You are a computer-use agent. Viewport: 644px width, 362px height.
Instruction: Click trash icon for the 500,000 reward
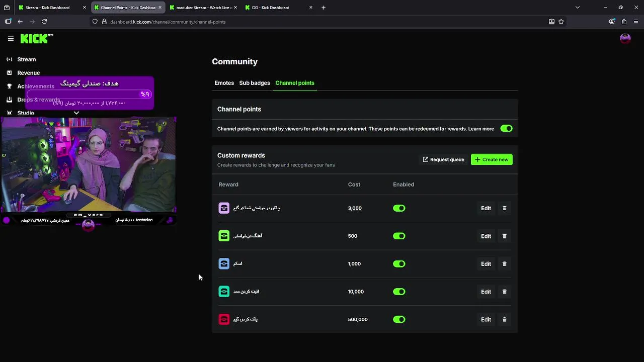[x=504, y=319]
